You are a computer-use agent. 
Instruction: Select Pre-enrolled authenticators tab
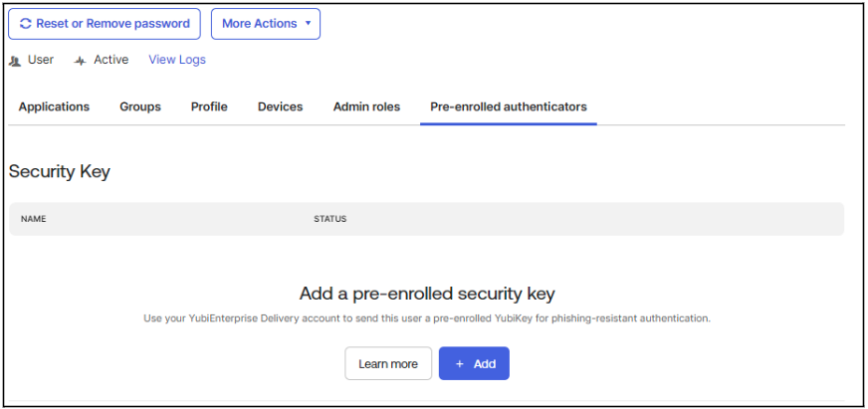pos(509,106)
